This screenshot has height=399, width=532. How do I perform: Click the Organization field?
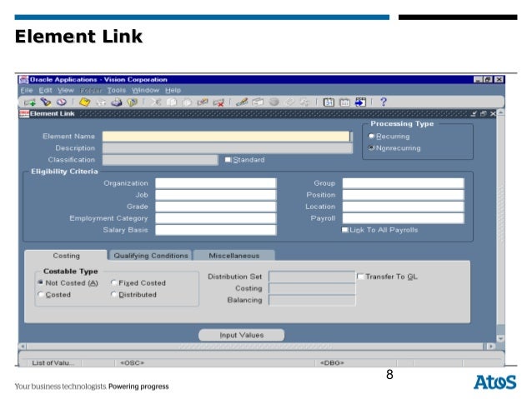pyautogui.click(x=216, y=183)
